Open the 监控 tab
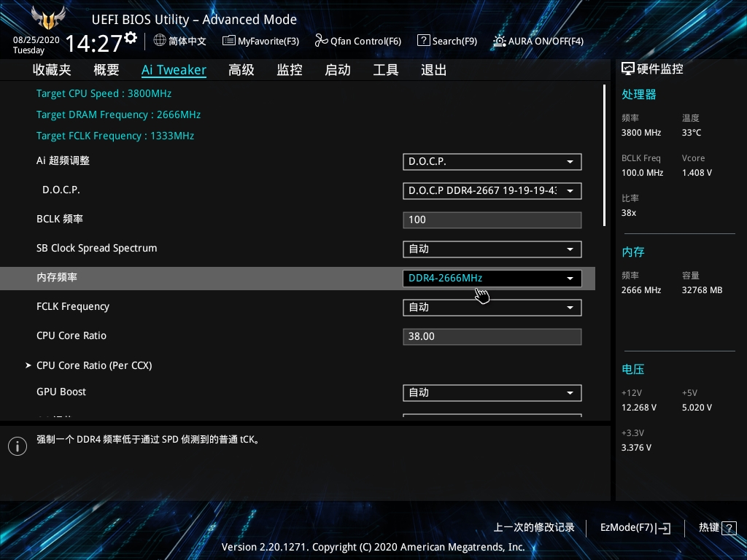Image resolution: width=747 pixels, height=560 pixels. pyautogui.click(x=290, y=70)
